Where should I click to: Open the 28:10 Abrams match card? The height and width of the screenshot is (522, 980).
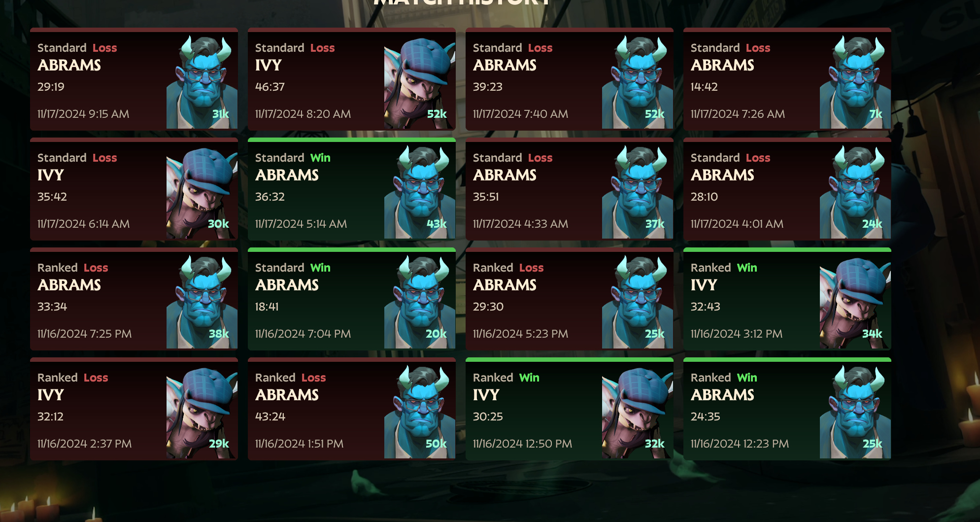[787, 189]
